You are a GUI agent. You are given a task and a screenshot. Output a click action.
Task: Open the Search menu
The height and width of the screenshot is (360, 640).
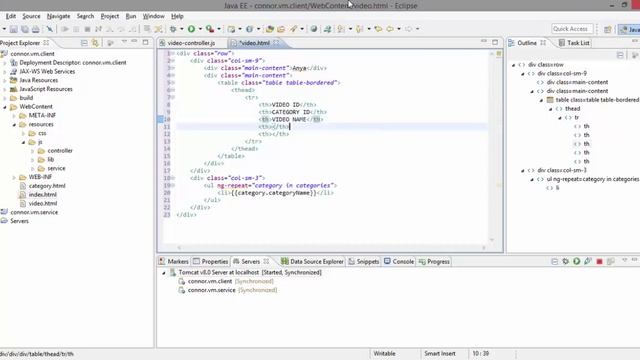pos(85,16)
